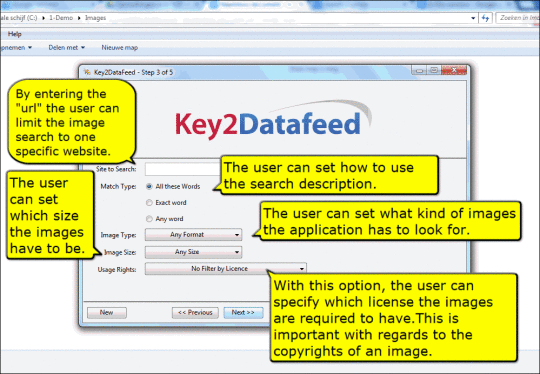Open the Image Size Any Size dropdown
Image resolution: width=540 pixels, height=374 pixels.
193,252
